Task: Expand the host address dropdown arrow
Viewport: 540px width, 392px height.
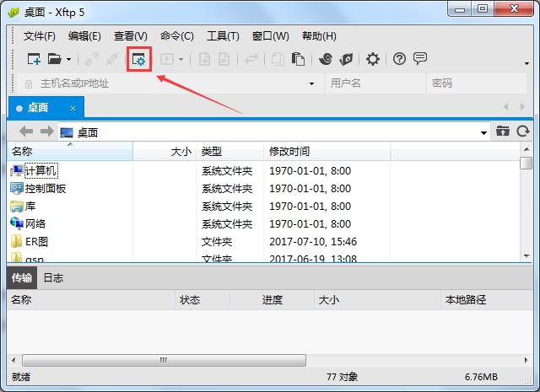Action: click(x=311, y=83)
